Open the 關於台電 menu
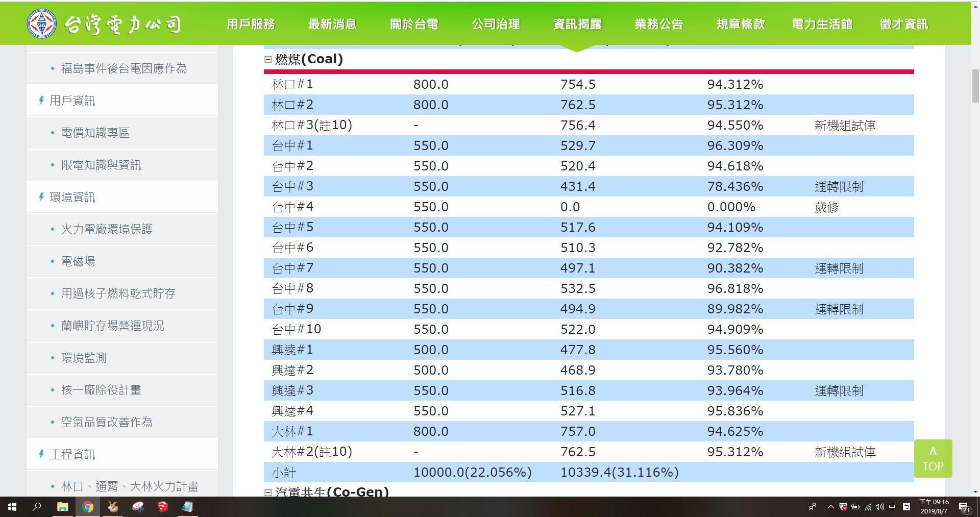The height and width of the screenshot is (517, 980). pos(414,24)
